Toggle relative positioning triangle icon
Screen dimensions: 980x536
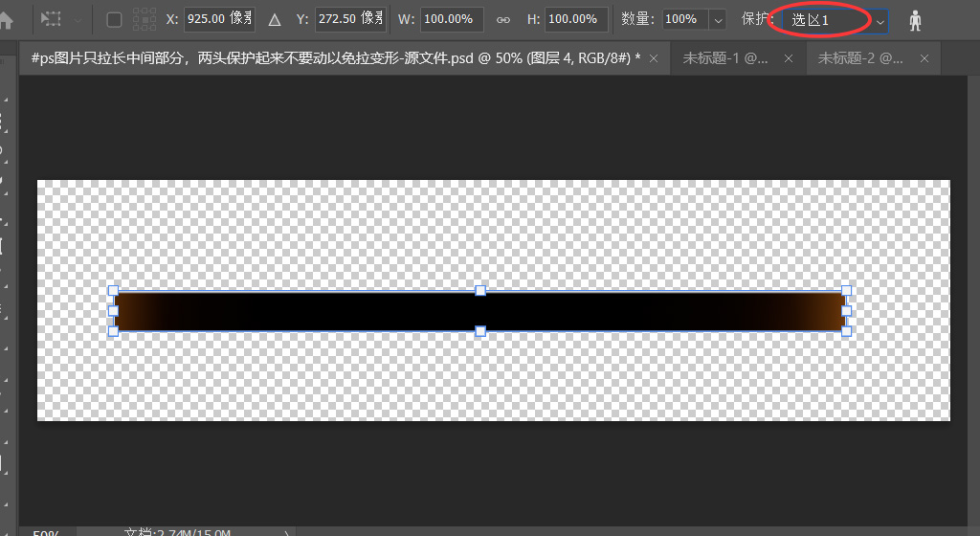coord(275,19)
